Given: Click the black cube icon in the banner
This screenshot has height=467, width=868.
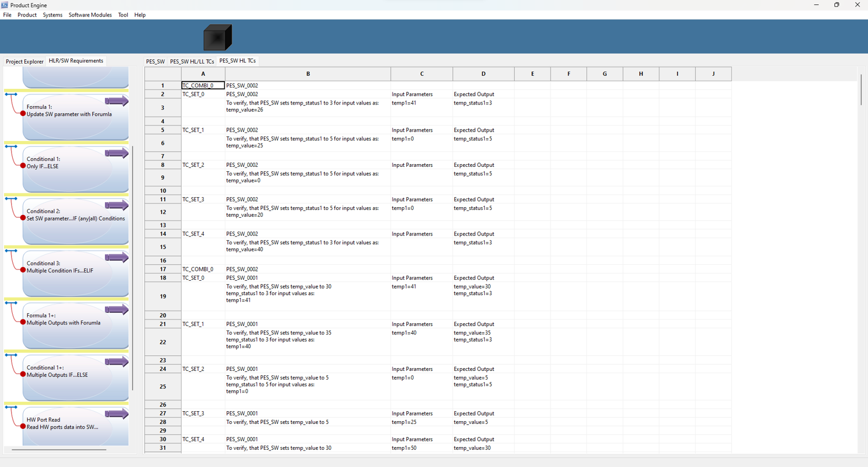Looking at the screenshot, I should pyautogui.click(x=218, y=38).
